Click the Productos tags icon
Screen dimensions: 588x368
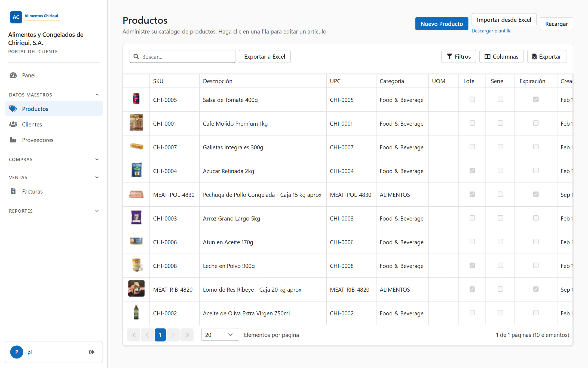click(13, 109)
